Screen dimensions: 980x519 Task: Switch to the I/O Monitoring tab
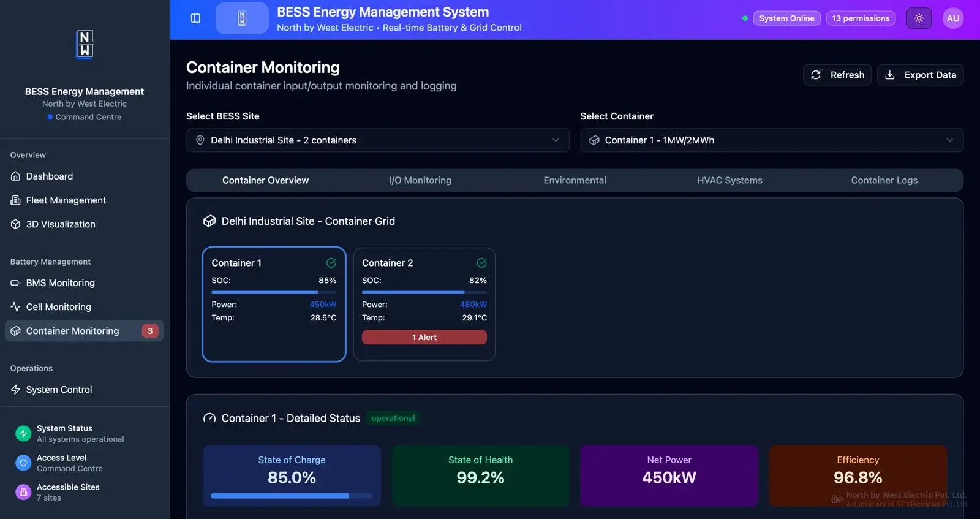coord(420,180)
